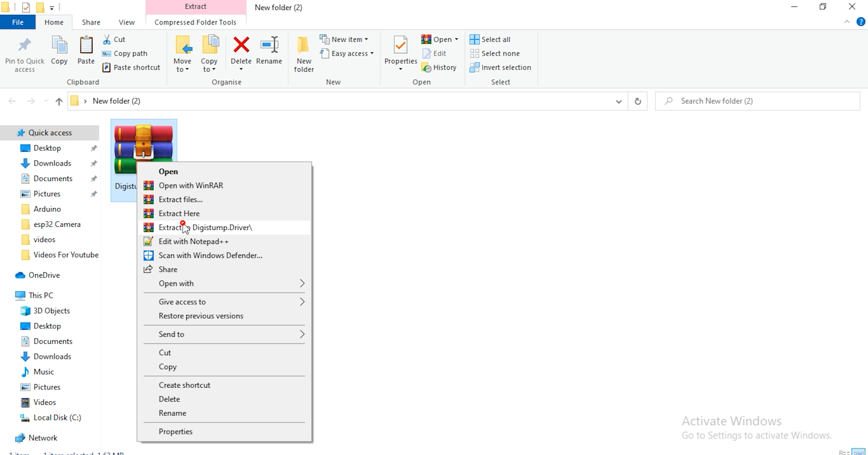Select Scan with Windows Defender entry

[224, 256]
